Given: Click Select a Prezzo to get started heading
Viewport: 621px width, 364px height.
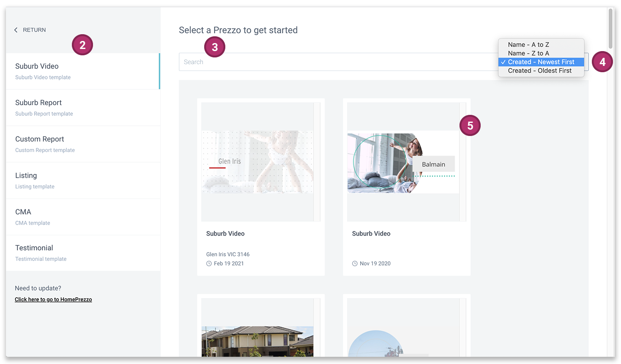Looking at the screenshot, I should 238,30.
